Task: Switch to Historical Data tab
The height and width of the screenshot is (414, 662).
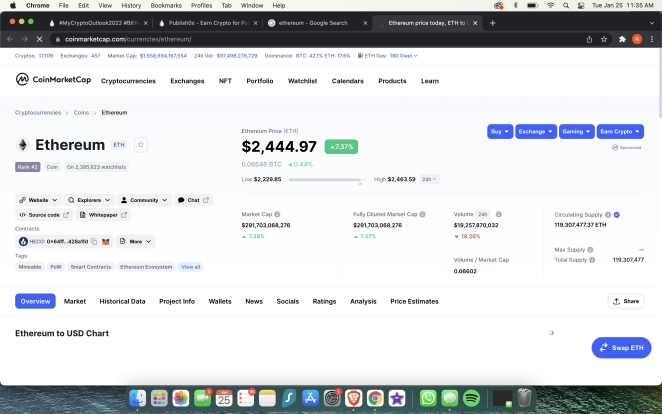Action: (x=122, y=301)
